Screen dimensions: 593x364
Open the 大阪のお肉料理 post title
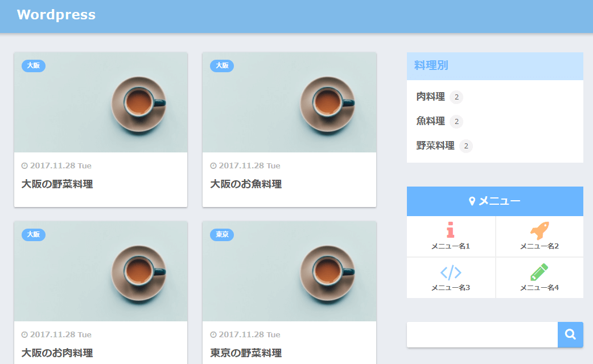click(57, 353)
